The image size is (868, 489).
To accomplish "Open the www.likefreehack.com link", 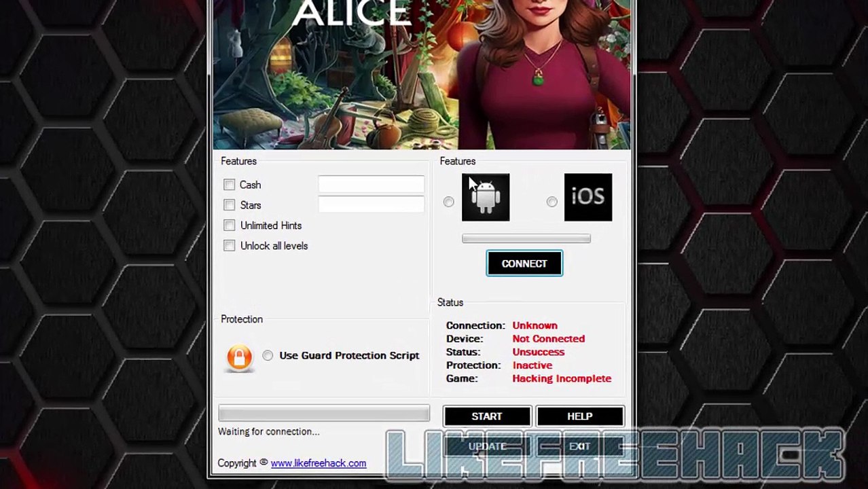I will click(319, 463).
